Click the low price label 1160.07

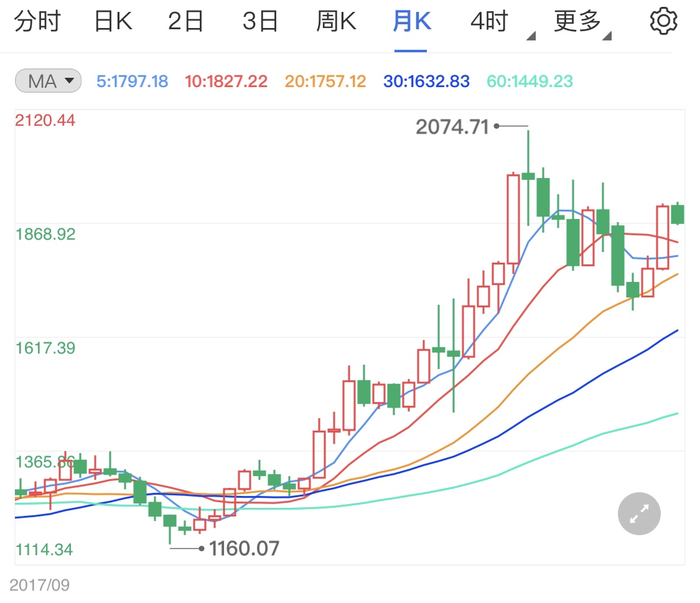[x=244, y=548]
